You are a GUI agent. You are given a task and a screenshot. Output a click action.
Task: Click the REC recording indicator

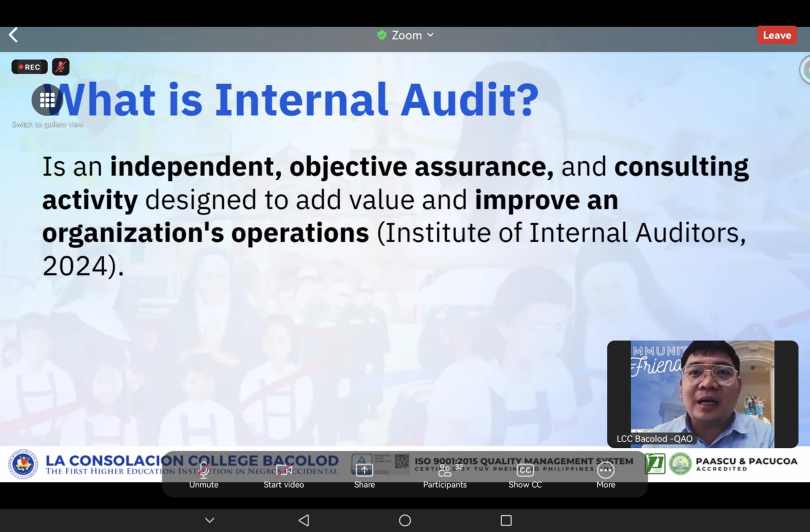pos(29,67)
